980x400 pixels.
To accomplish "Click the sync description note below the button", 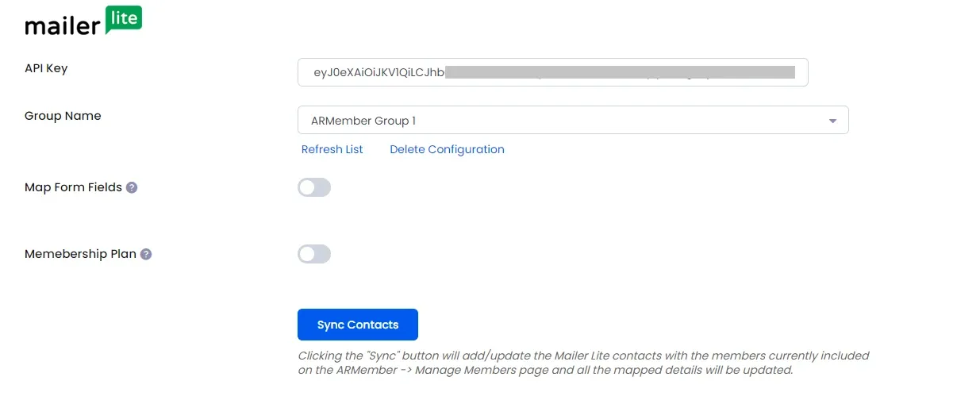I will (x=583, y=363).
